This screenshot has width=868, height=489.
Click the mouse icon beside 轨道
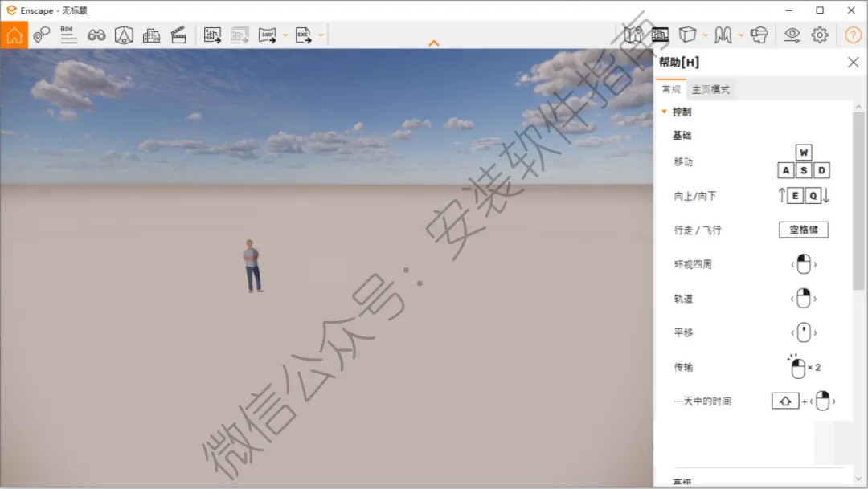point(804,298)
